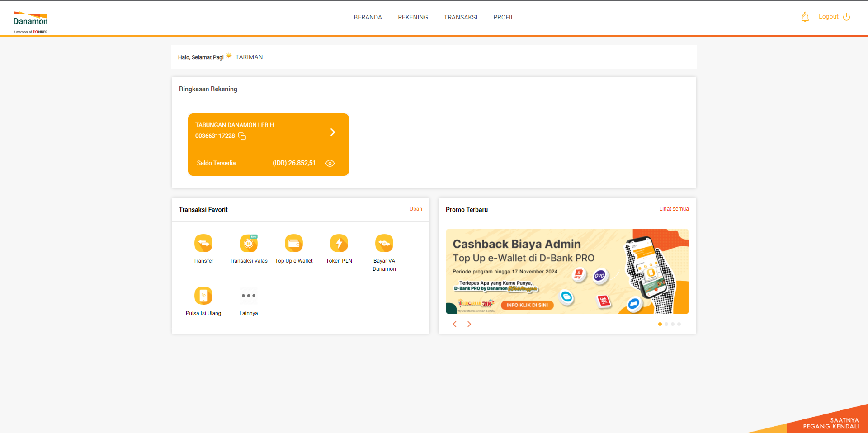Screen dimensions: 868x433
Task: Select the first promo carousel dot
Action: [660, 324]
